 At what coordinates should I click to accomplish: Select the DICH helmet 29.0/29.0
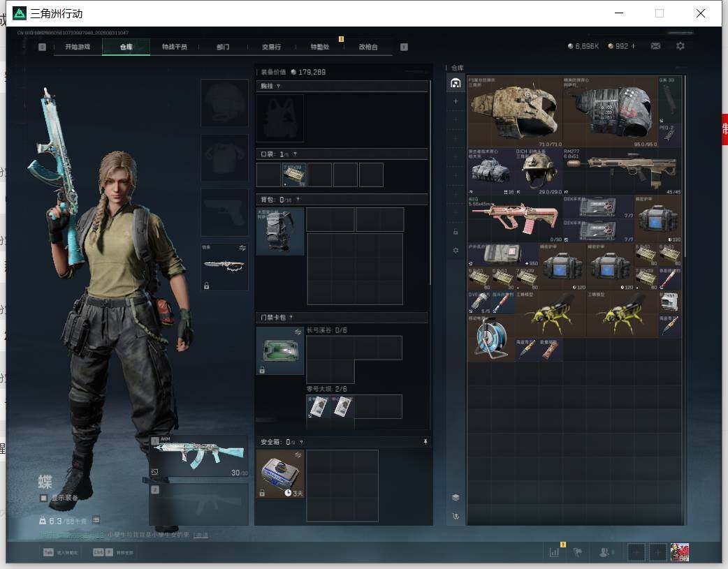click(x=539, y=171)
